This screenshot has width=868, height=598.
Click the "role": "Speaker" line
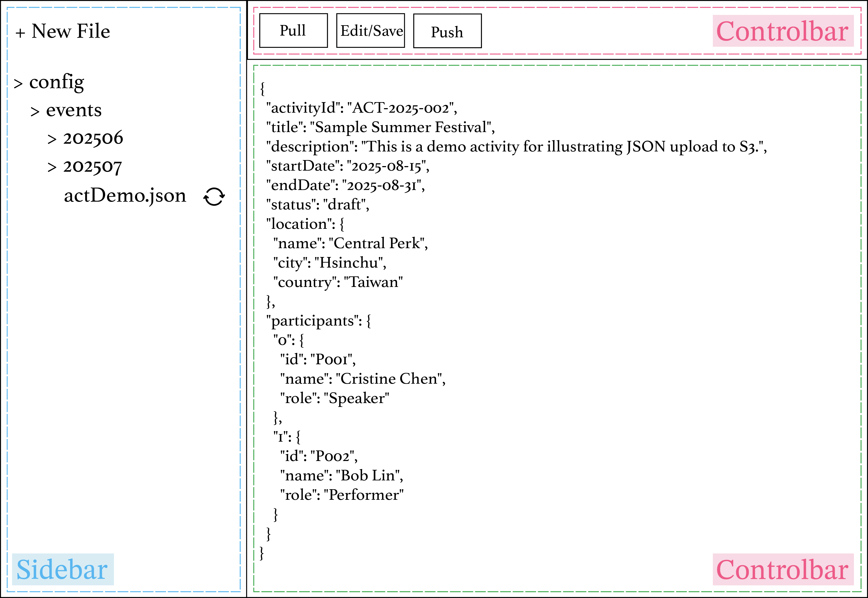coord(335,399)
